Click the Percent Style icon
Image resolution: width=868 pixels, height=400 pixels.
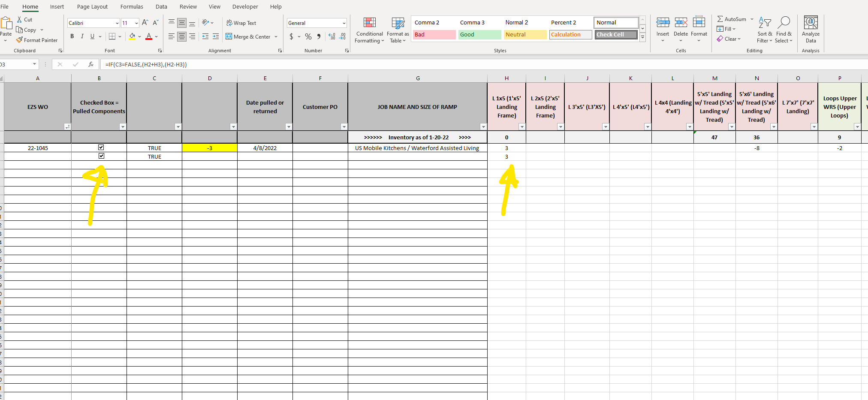click(308, 36)
